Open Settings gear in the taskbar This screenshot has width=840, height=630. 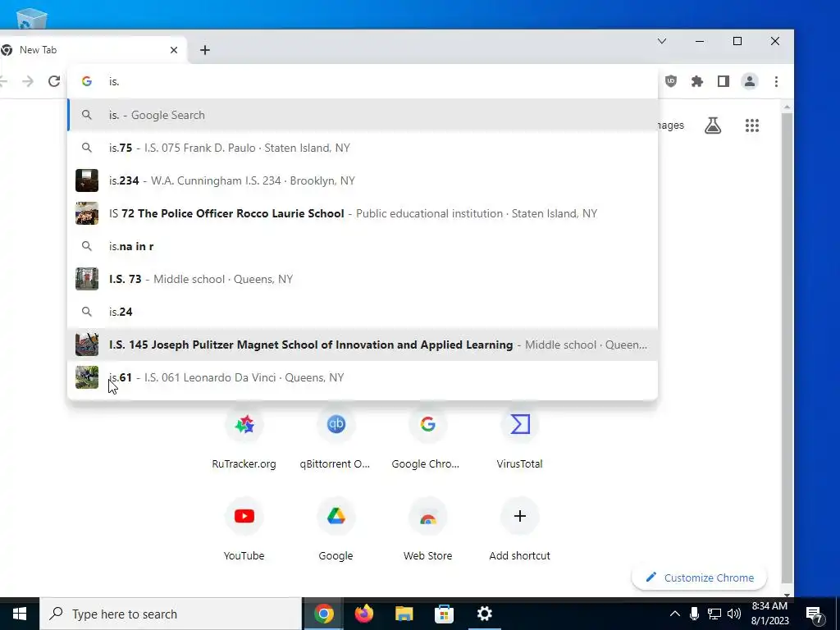tap(484, 614)
